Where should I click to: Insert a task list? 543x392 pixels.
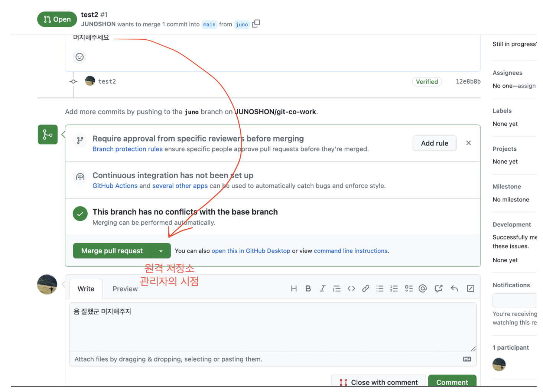point(409,288)
